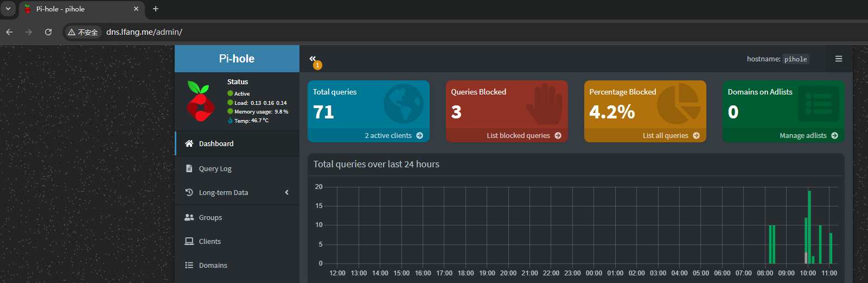The width and height of the screenshot is (868, 283).
Task: Click the tallest green bar near 10:00
Action: 809,227
